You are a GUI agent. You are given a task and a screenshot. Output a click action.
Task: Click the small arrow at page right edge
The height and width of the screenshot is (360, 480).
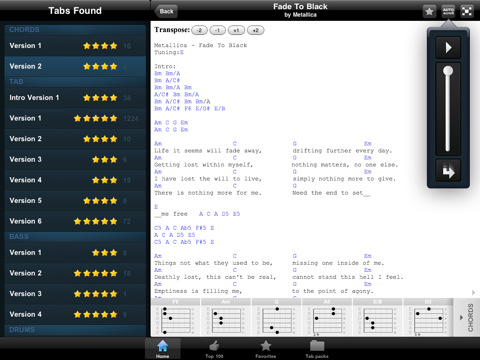(x=473, y=293)
